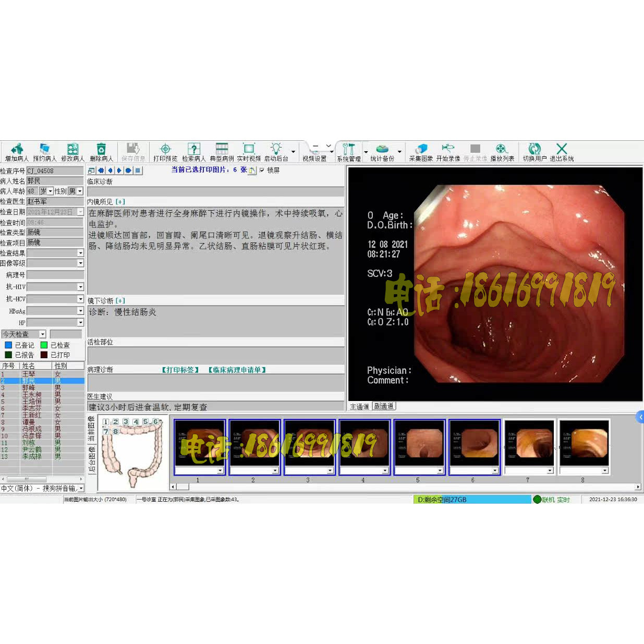Click the 实时视频 (live video) icon
The width and height of the screenshot is (644, 644).
click(249, 152)
